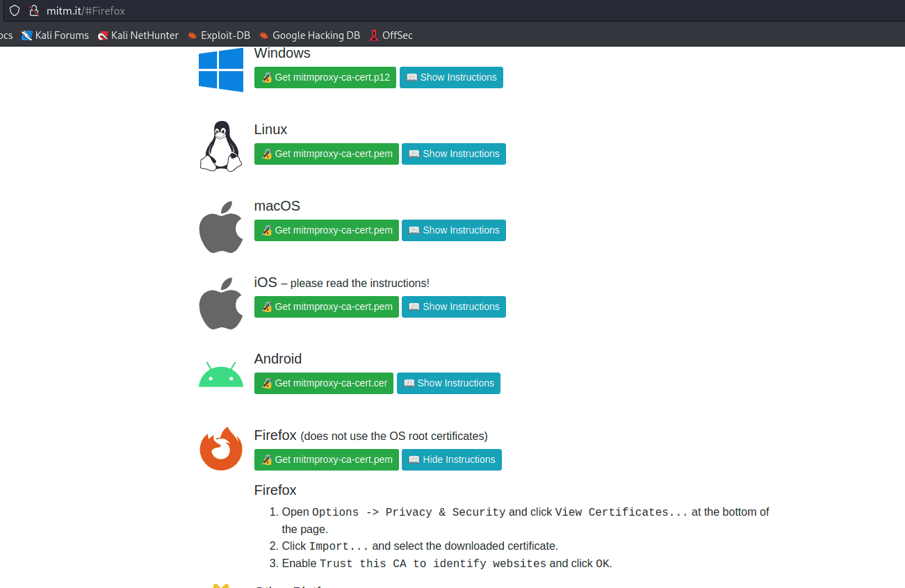Image resolution: width=905 pixels, height=588 pixels.
Task: Download mitmproxy-ca-cert.cer for Android
Action: point(324,384)
